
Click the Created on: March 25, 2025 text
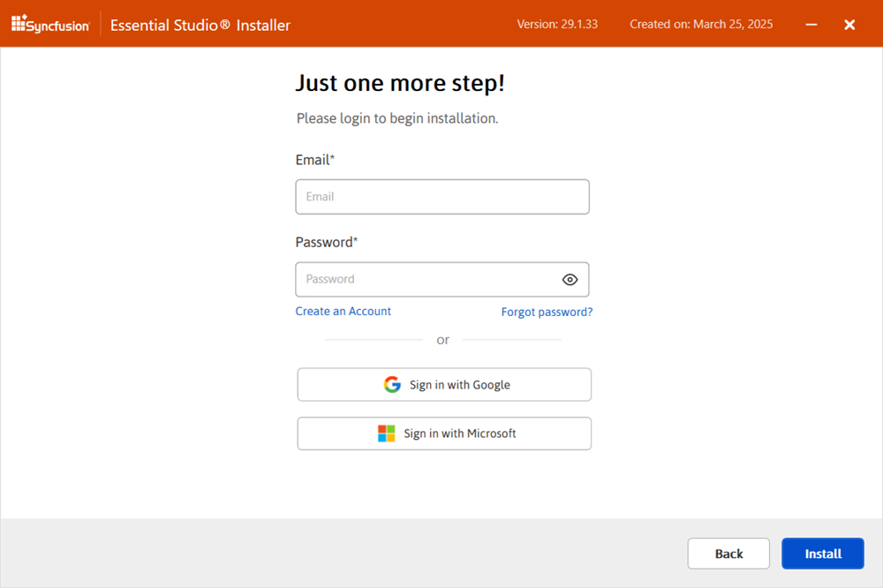point(701,24)
